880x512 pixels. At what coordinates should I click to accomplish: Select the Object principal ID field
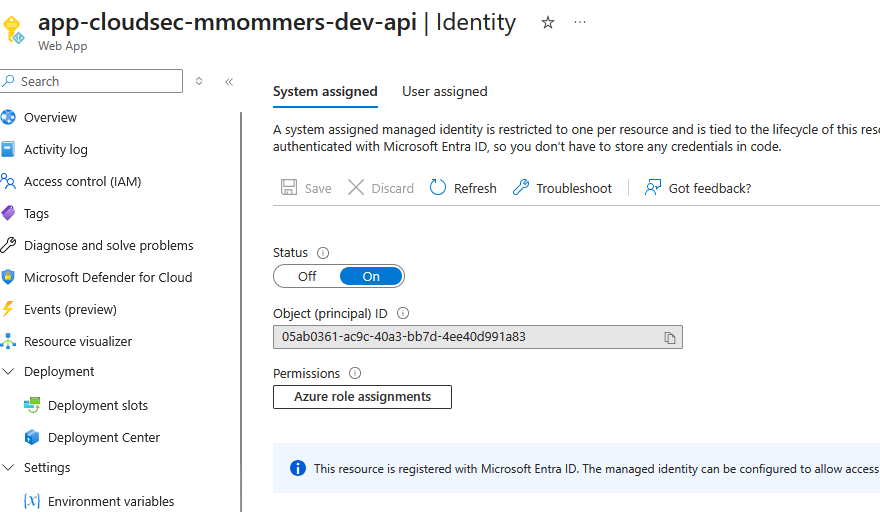click(x=478, y=337)
